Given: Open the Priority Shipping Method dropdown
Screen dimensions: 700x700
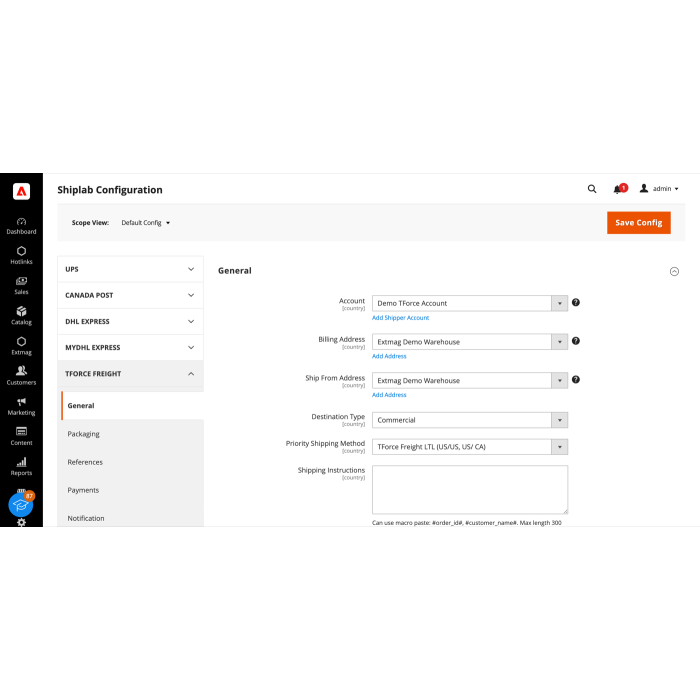Looking at the screenshot, I should click(470, 447).
